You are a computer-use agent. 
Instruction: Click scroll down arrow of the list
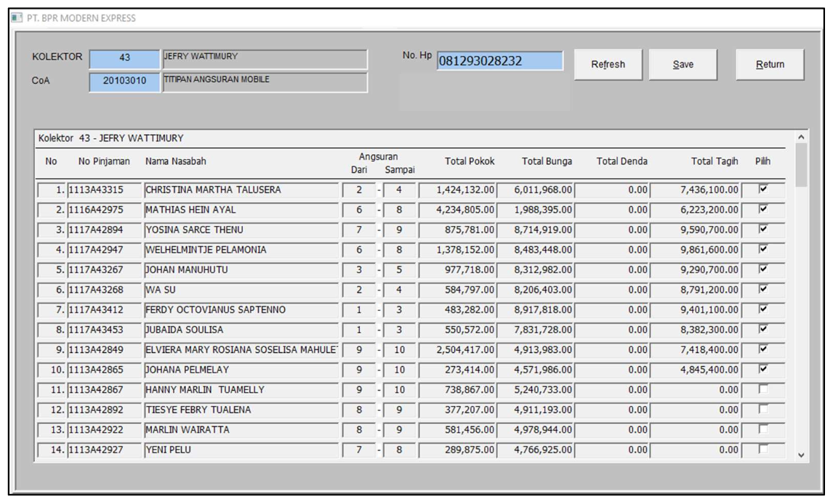click(801, 455)
